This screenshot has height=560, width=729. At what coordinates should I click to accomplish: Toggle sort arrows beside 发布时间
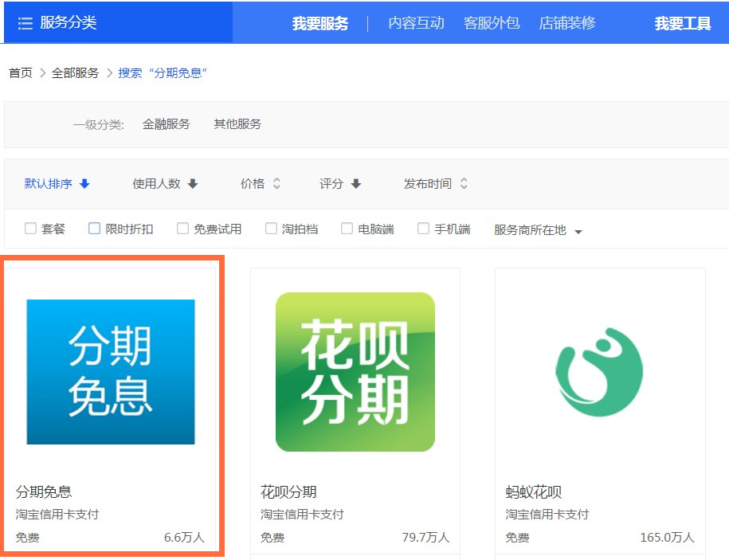(x=464, y=183)
